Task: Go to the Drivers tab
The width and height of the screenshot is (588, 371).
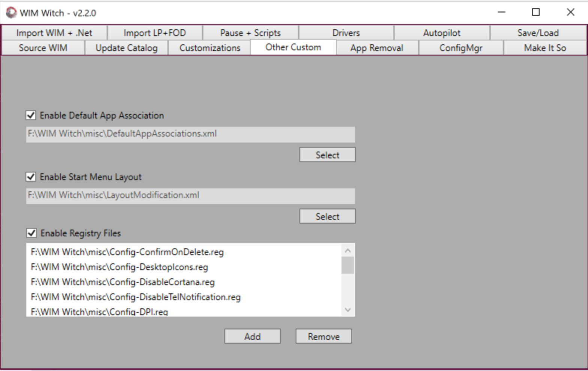Action: 346,33
